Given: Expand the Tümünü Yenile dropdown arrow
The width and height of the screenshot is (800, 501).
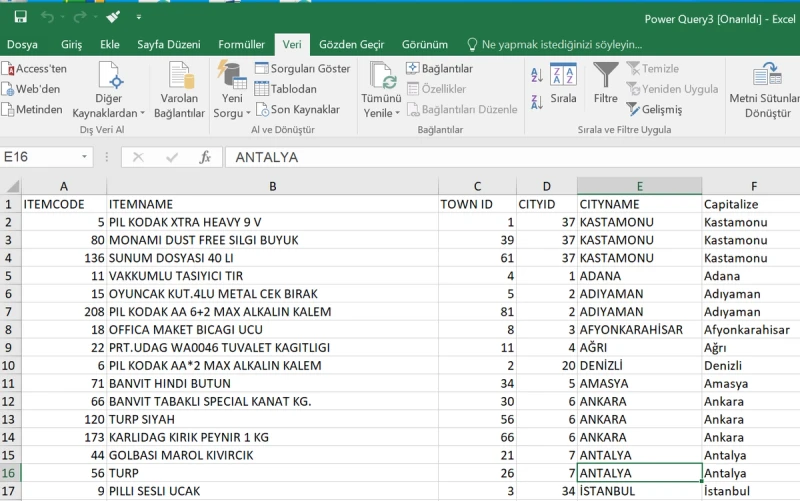Looking at the screenshot, I should (x=397, y=113).
